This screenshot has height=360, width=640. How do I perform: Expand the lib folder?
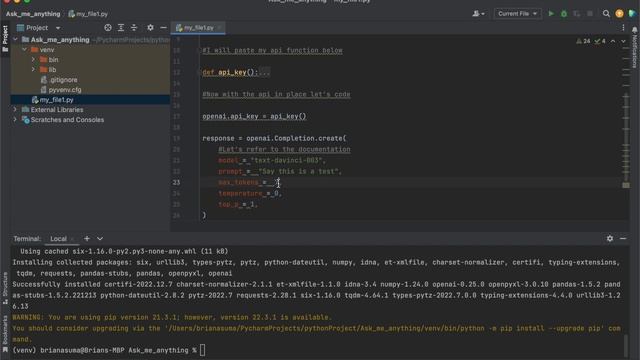(x=33, y=69)
